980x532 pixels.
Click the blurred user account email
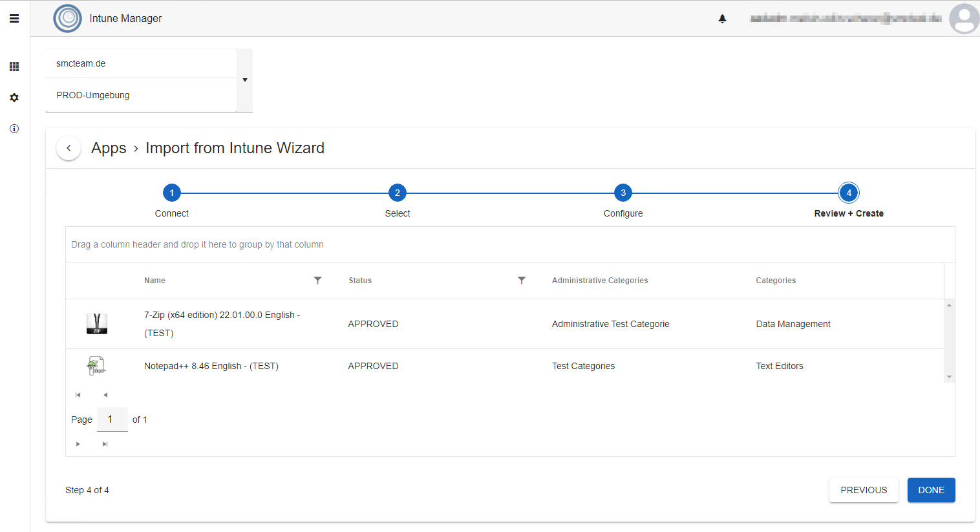[x=846, y=19]
